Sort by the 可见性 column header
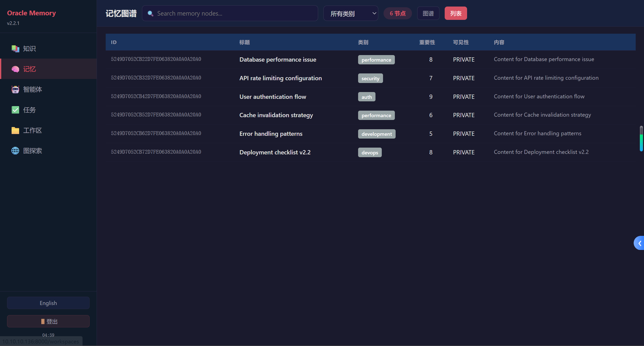Image resolution: width=644 pixels, height=346 pixels. click(x=461, y=42)
